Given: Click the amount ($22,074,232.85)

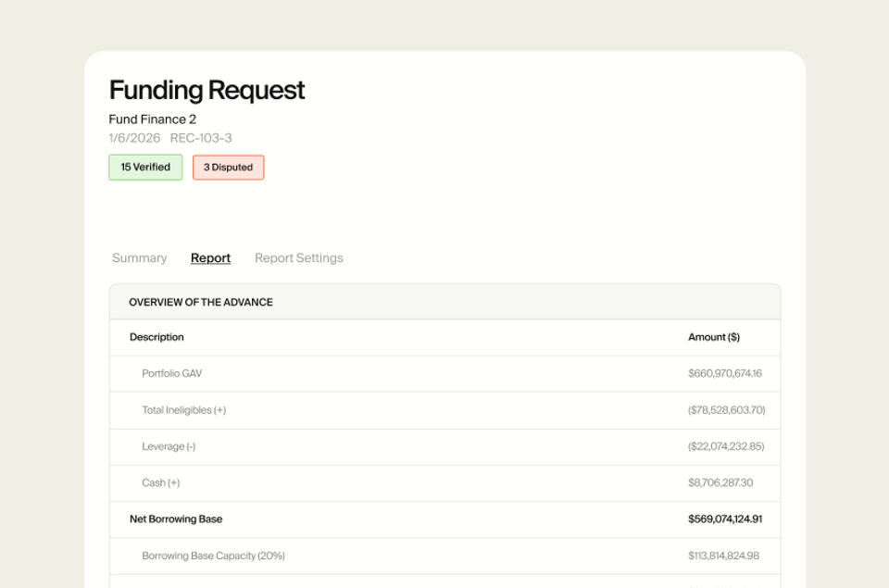Looking at the screenshot, I should [x=726, y=446].
